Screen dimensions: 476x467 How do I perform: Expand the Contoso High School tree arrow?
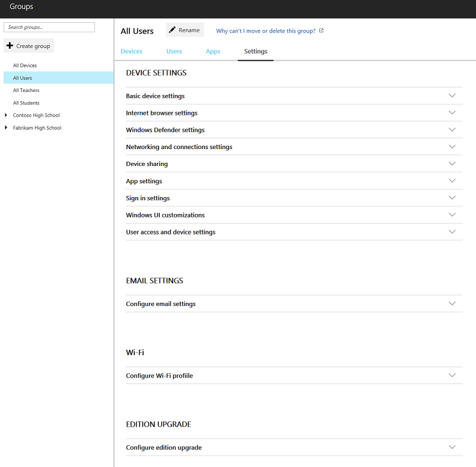pos(6,115)
